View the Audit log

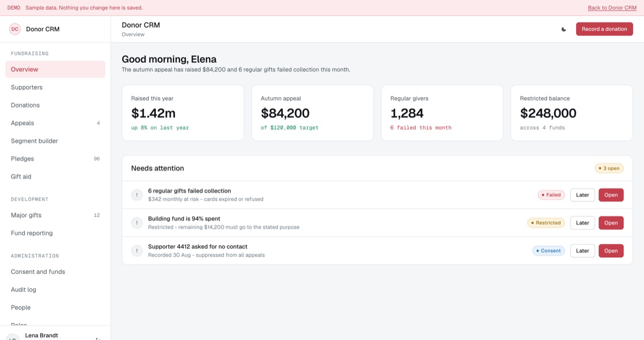pos(55,289)
